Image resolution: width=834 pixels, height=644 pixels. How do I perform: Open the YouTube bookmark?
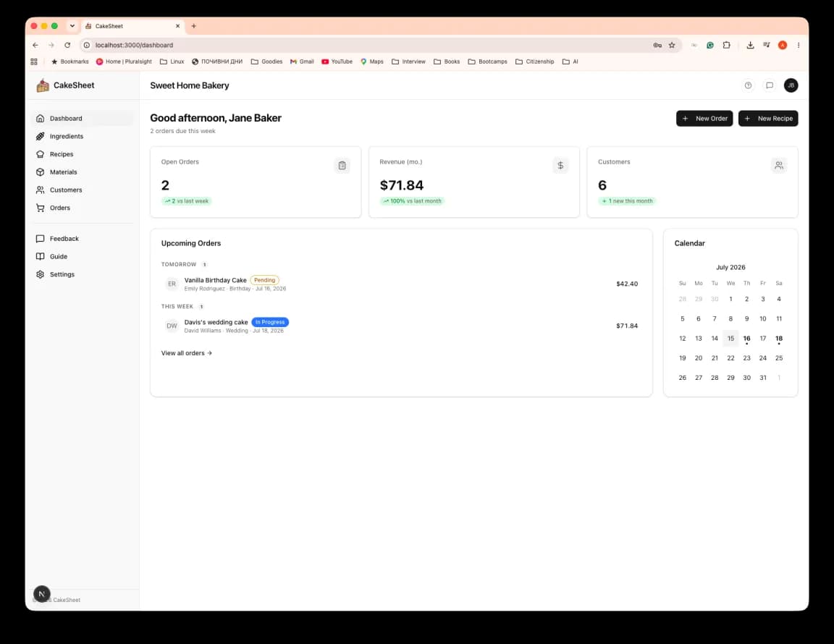click(337, 62)
